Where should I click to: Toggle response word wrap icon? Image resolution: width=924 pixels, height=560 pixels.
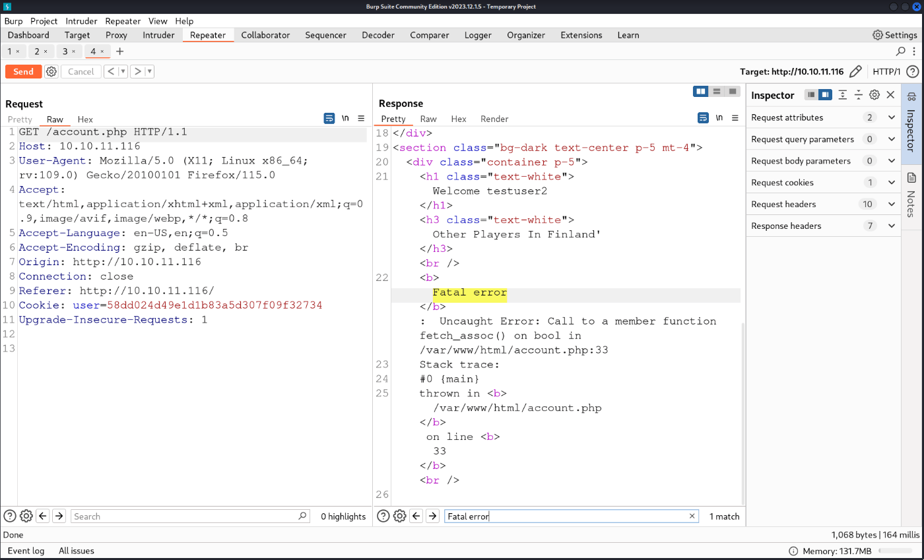coord(704,118)
